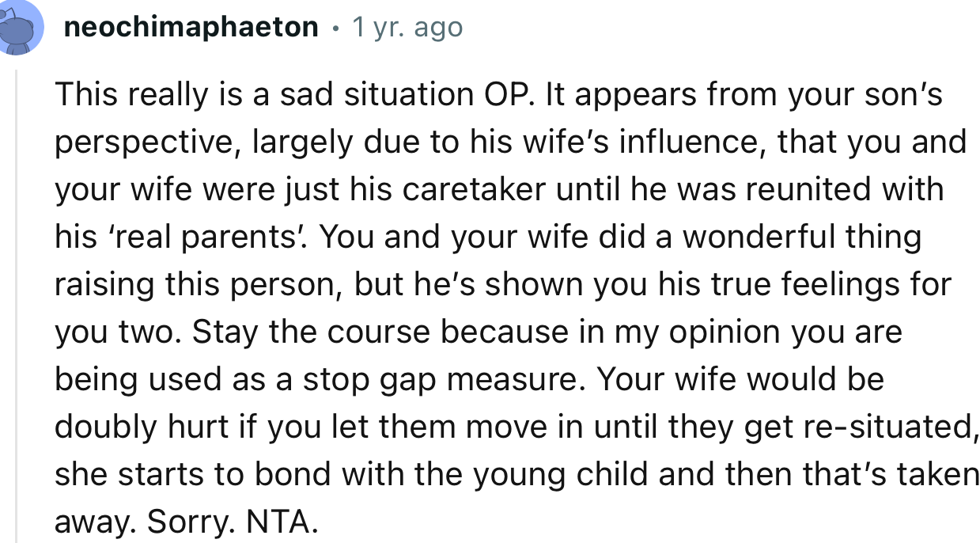Open the neochimaphaeton profile link
Screen dimensions: 980x543
tap(190, 28)
